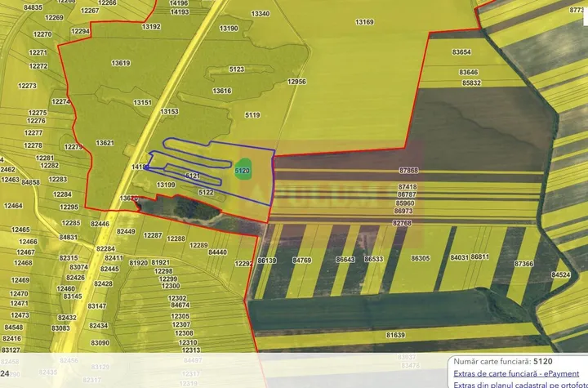Click the green highlighted parcel 5120 marker on the map
The image size is (588, 388).
pos(243,172)
